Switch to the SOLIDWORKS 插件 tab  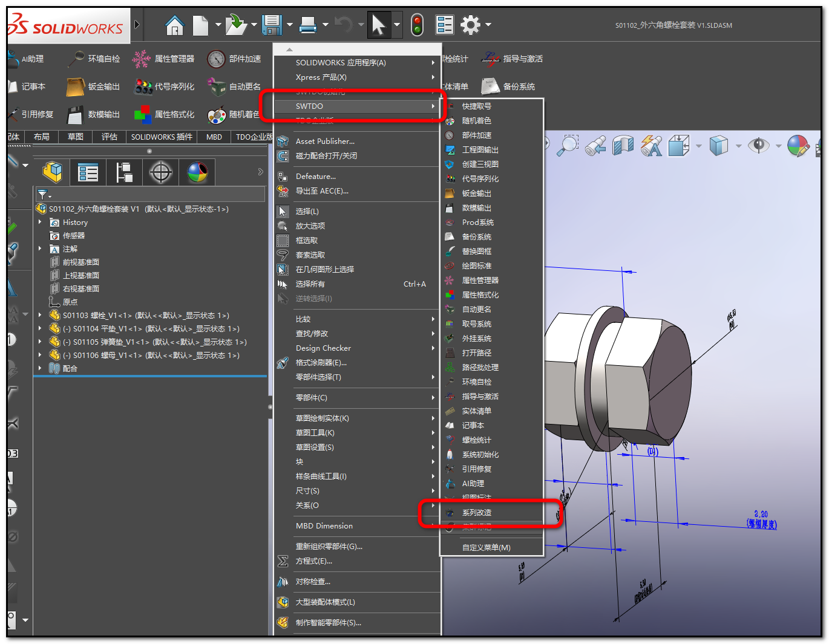[x=162, y=137]
